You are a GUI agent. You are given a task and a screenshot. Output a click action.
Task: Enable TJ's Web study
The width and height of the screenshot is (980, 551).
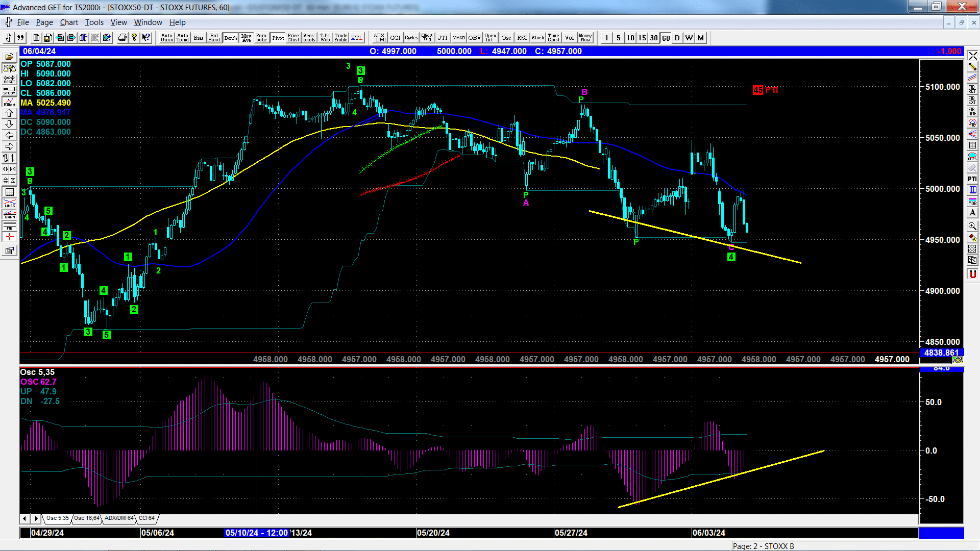325,38
